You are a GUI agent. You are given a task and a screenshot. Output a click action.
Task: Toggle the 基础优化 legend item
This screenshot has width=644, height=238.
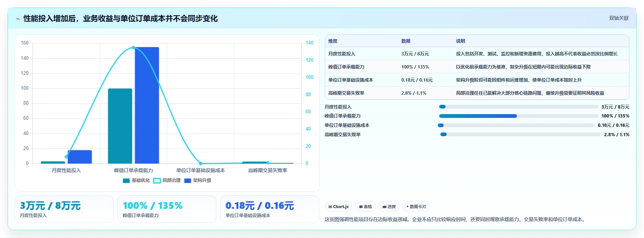click(x=136, y=180)
